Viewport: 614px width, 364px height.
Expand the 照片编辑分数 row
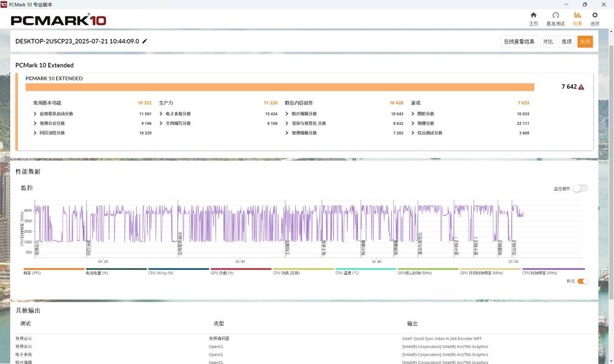pyautogui.click(x=287, y=114)
